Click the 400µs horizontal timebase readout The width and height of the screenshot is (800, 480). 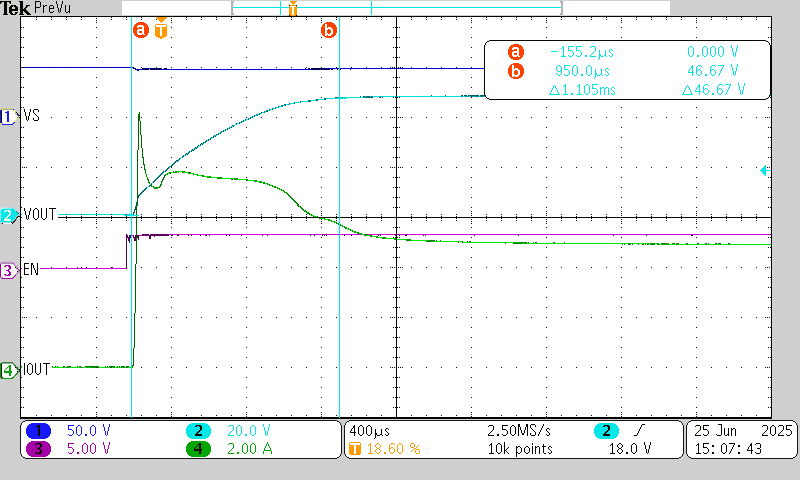point(370,430)
